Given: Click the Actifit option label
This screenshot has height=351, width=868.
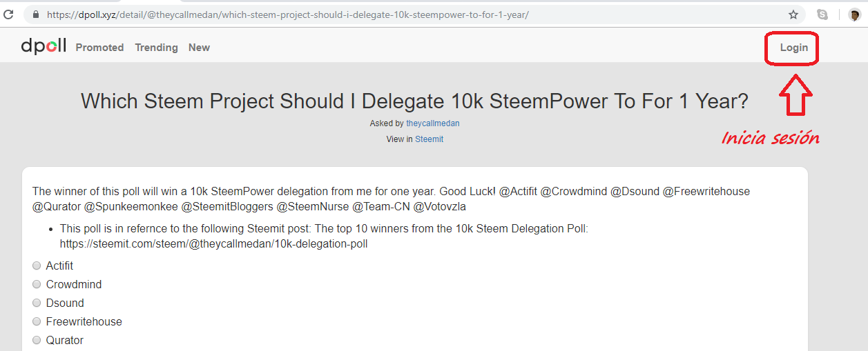Looking at the screenshot, I should pos(59,265).
